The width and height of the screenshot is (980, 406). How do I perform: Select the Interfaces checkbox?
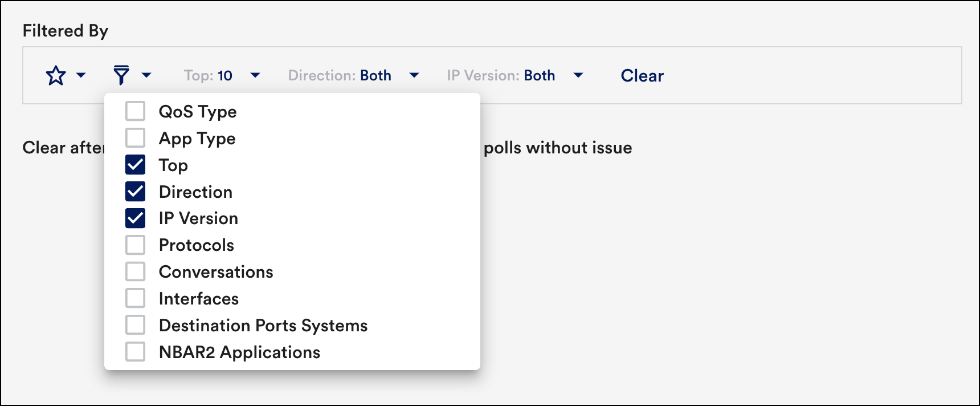136,298
